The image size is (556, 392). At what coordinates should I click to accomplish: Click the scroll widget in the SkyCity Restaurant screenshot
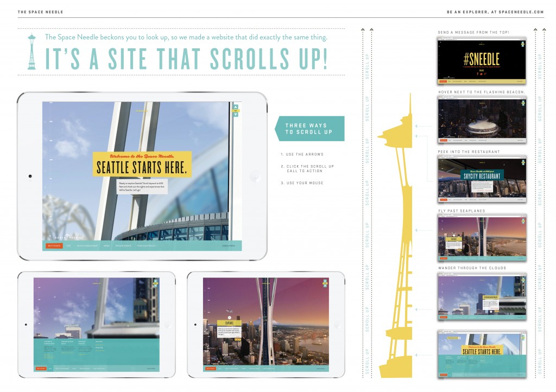pos(523,163)
